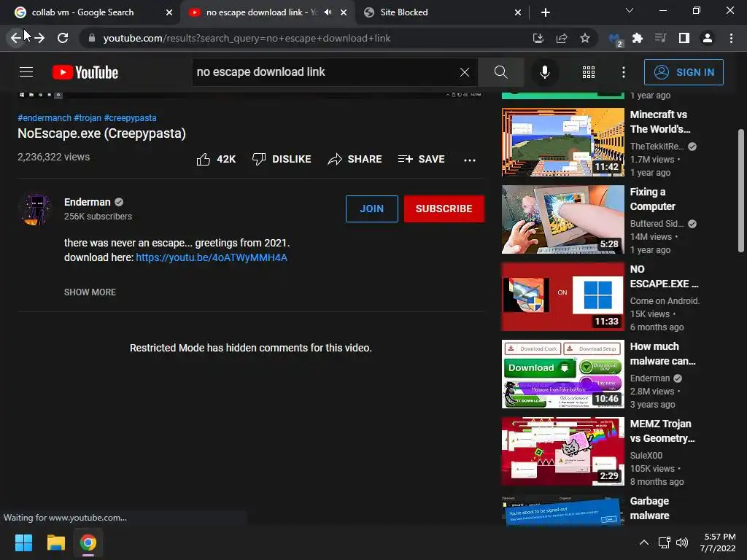Reload the YouTube page
Screen dimensions: 747x560
(x=63, y=38)
